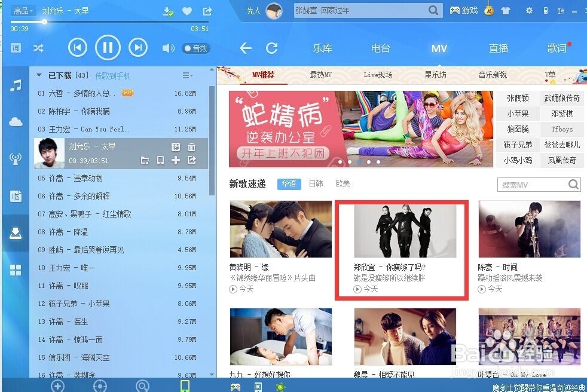The height and width of the screenshot is (392, 587).
Task: Filter new songs by 欧美
Action: pos(343,183)
